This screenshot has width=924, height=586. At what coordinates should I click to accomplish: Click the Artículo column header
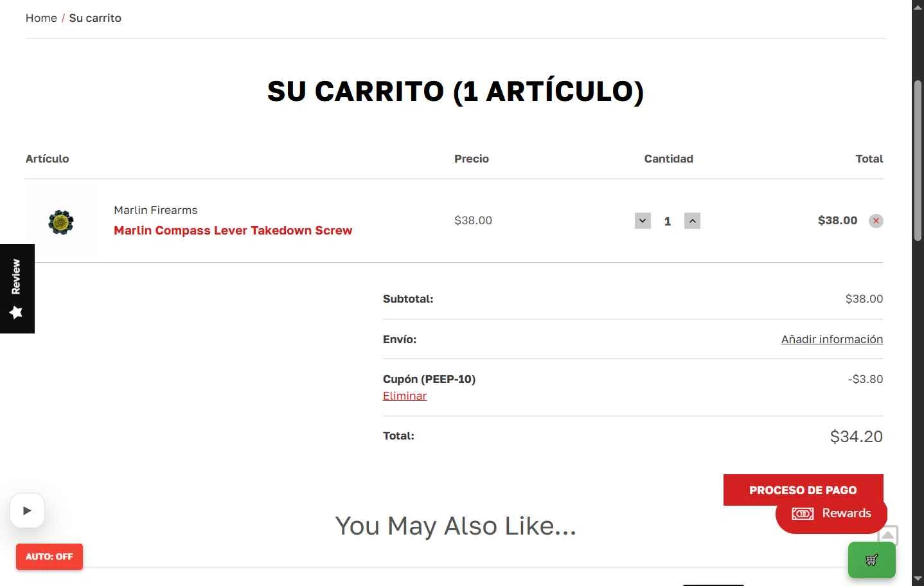tap(48, 159)
